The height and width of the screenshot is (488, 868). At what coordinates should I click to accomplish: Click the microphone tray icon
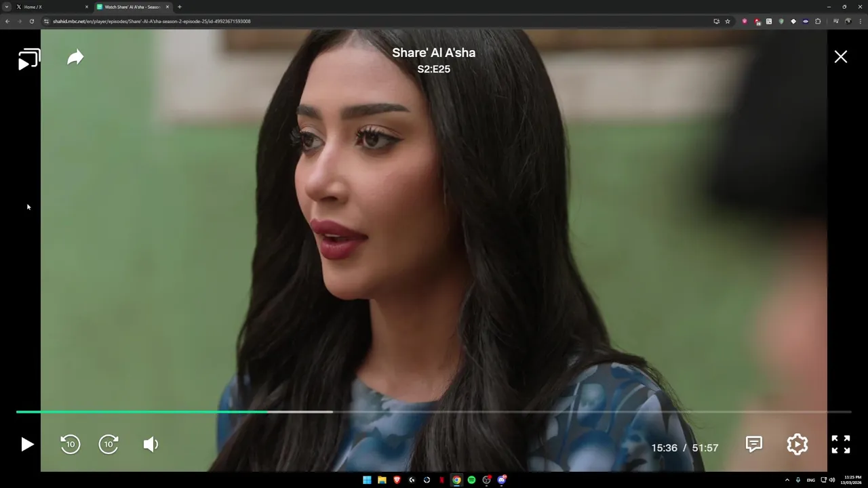798,480
